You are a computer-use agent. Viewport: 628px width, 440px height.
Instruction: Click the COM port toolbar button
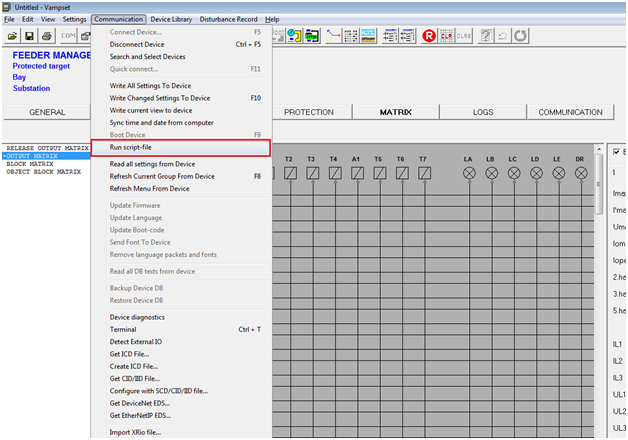(68, 36)
